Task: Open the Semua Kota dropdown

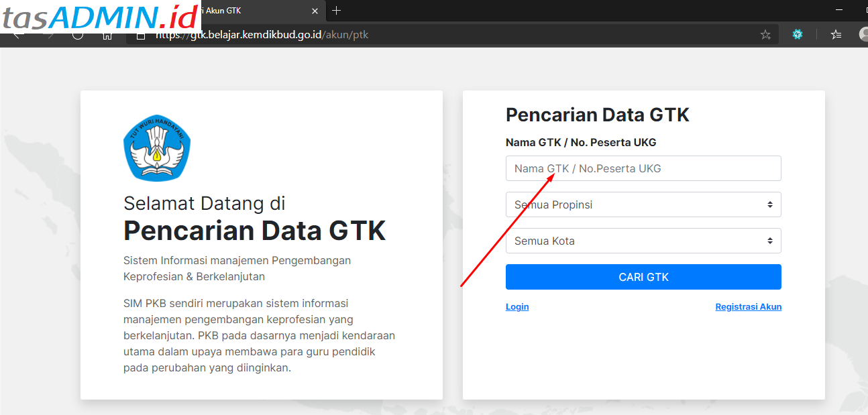Action: tap(643, 241)
